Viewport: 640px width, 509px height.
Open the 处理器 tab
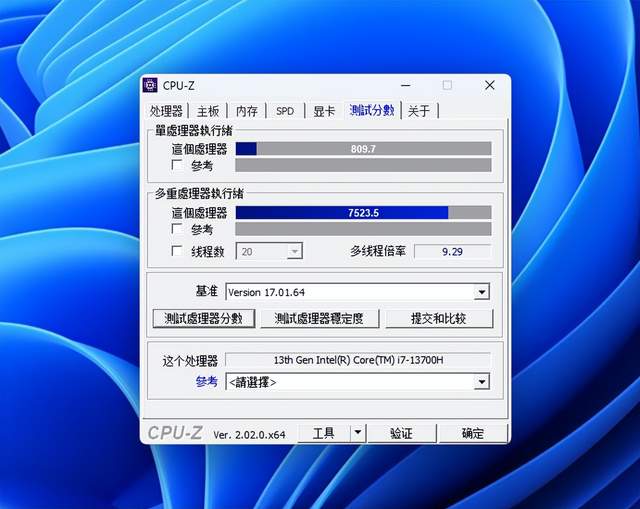(166, 111)
